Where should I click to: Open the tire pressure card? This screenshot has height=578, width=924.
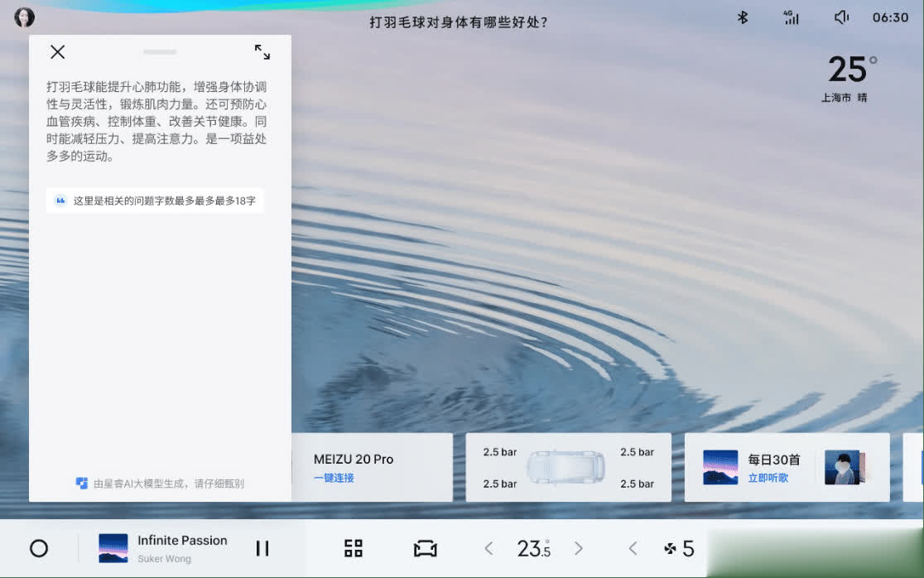[x=568, y=468]
